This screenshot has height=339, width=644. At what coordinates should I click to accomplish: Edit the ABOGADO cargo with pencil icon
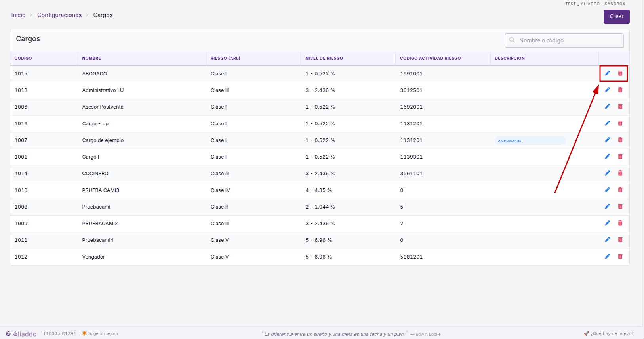[x=607, y=73]
